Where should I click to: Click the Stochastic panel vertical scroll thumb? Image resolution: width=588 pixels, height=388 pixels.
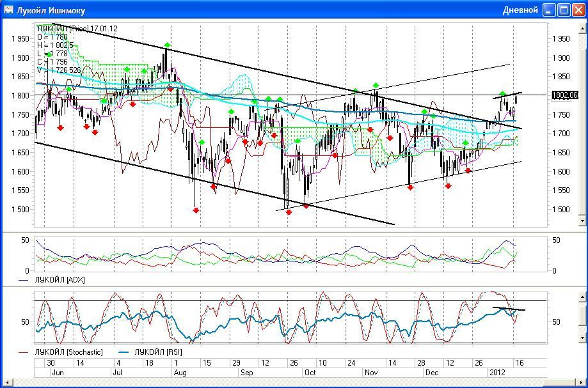point(582,317)
